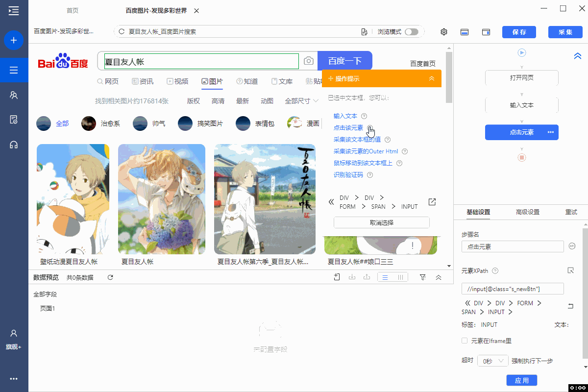
Task: Close the 百度图片-发现多彩世界 tab
Action: (x=196, y=11)
